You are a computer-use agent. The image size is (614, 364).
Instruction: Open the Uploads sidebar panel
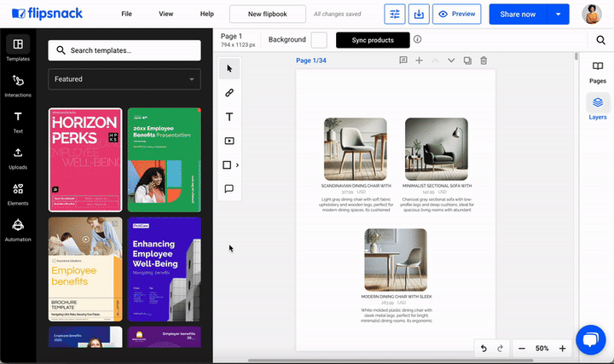click(x=18, y=158)
